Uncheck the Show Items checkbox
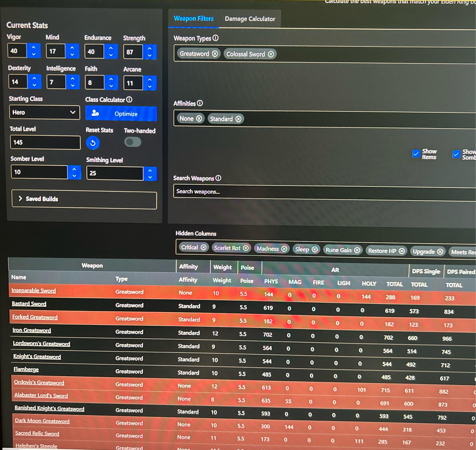The image size is (476, 450). (416, 154)
